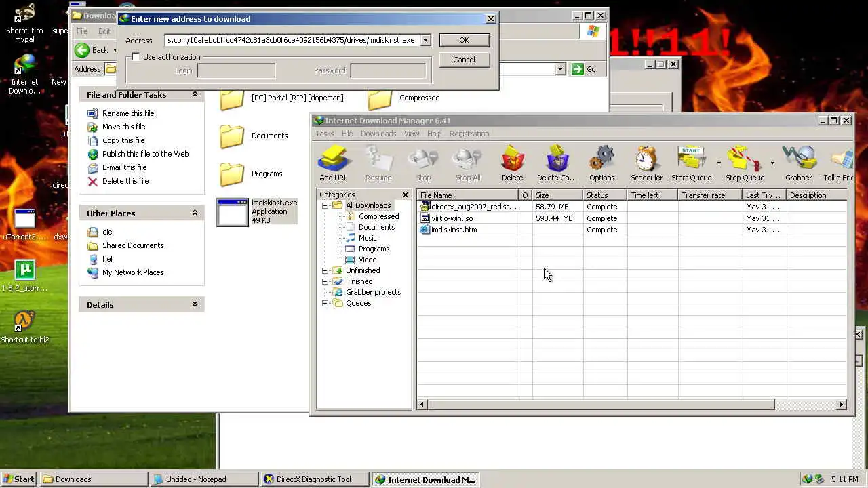Click Rename this file link
The image size is (868, 488).
tap(128, 113)
